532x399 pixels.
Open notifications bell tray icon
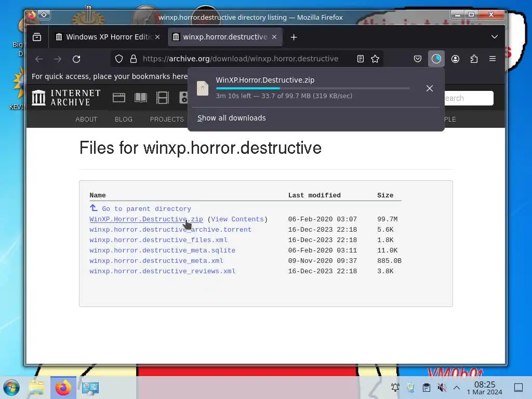tap(395, 387)
